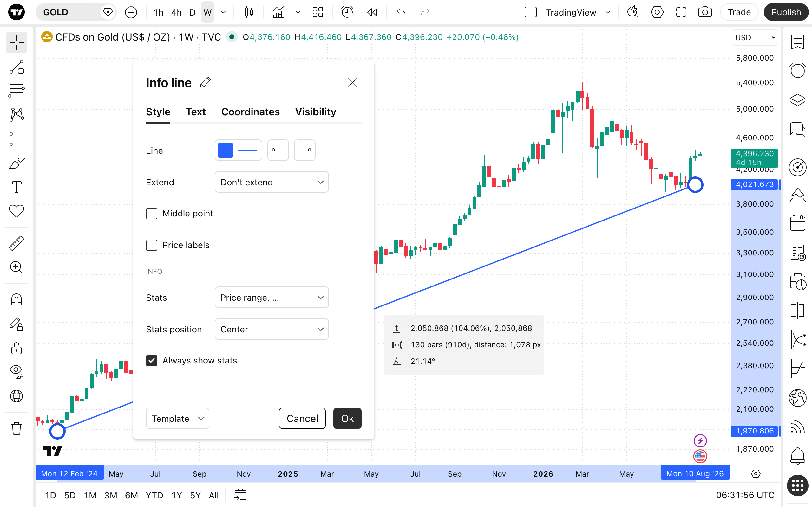Expand the Extend dropdown
The height and width of the screenshot is (507, 812).
(272, 182)
